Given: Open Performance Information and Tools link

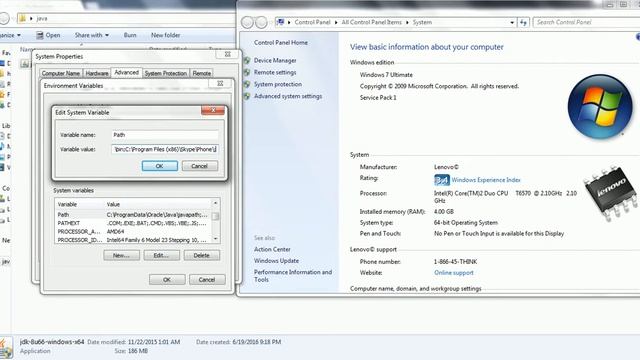Looking at the screenshot, I should 293,276.
